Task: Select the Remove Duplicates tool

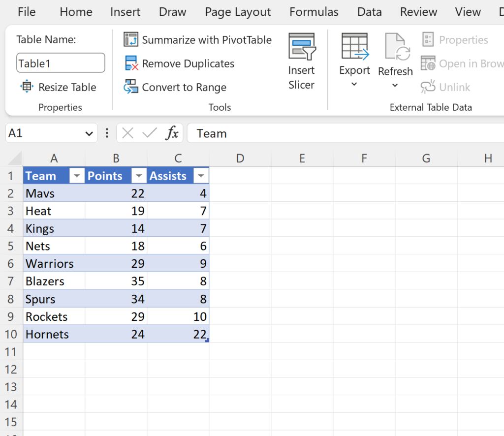Action: coord(131,63)
